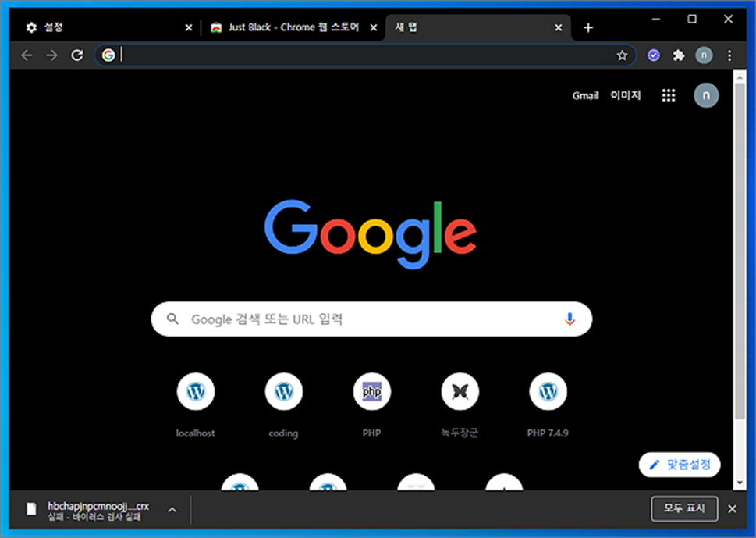
Task: Click the 맞춤설정 customize button
Action: (680, 465)
